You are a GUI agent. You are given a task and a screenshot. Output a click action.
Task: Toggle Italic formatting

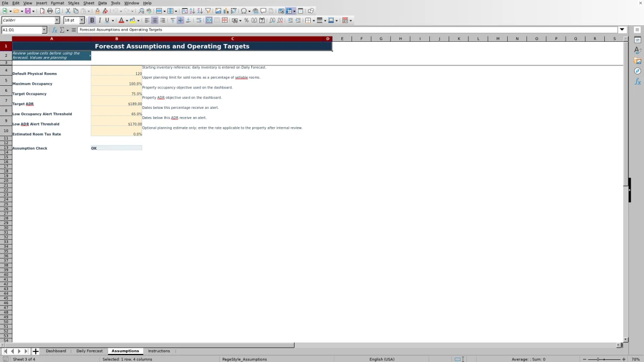click(100, 20)
